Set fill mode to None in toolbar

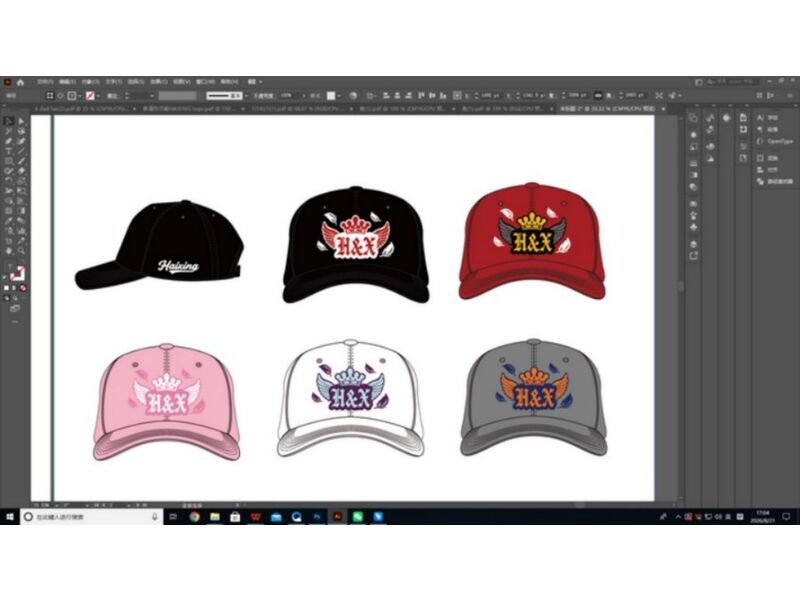(x=22, y=288)
